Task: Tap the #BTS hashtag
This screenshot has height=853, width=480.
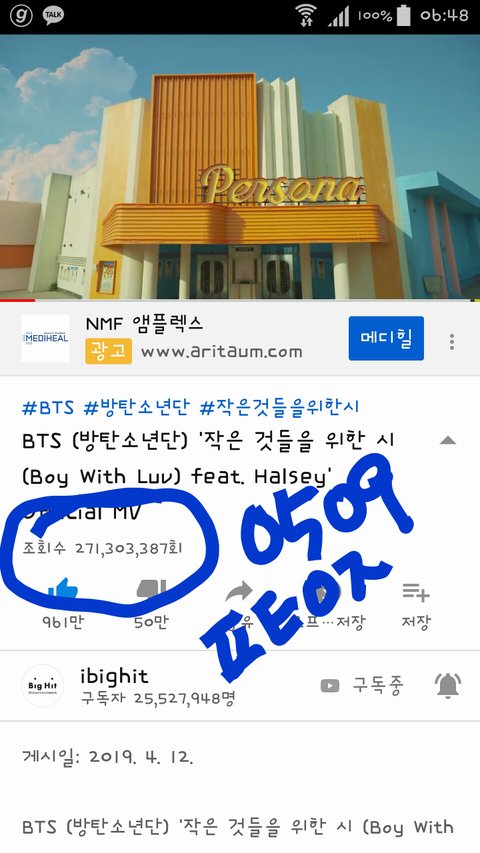Action: click(x=48, y=407)
